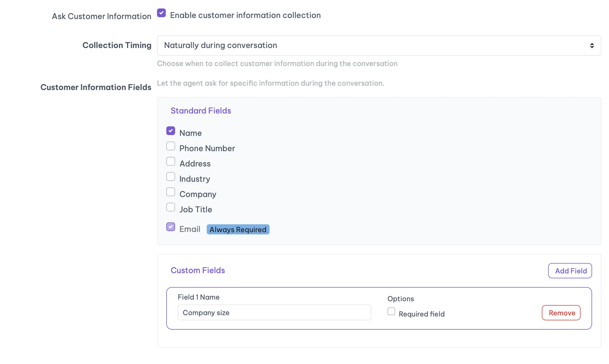Tick the Industry checkbox

(x=171, y=177)
